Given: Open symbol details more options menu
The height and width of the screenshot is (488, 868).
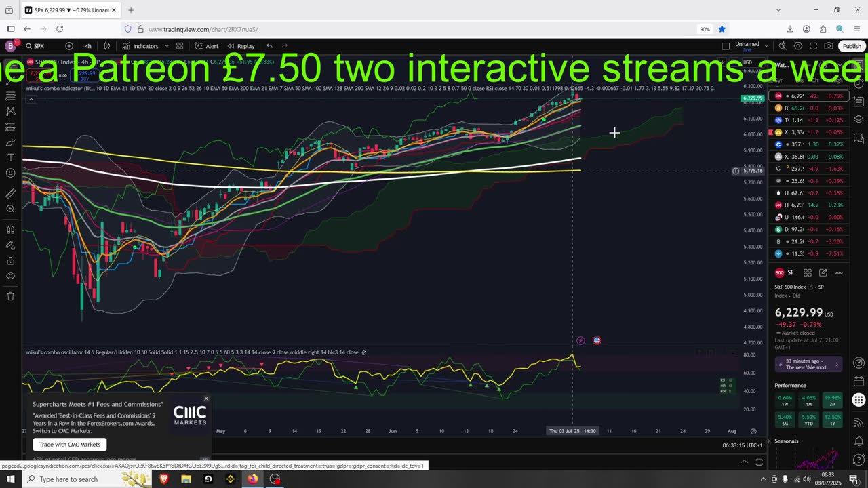Looking at the screenshot, I should (839, 272).
